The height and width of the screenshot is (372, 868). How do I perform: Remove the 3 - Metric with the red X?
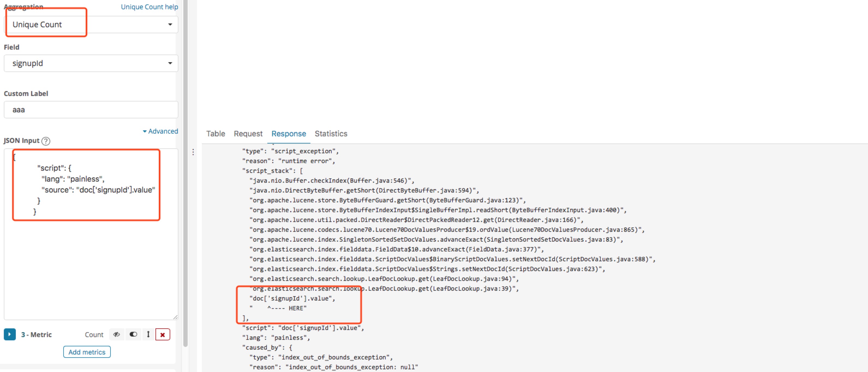163,335
